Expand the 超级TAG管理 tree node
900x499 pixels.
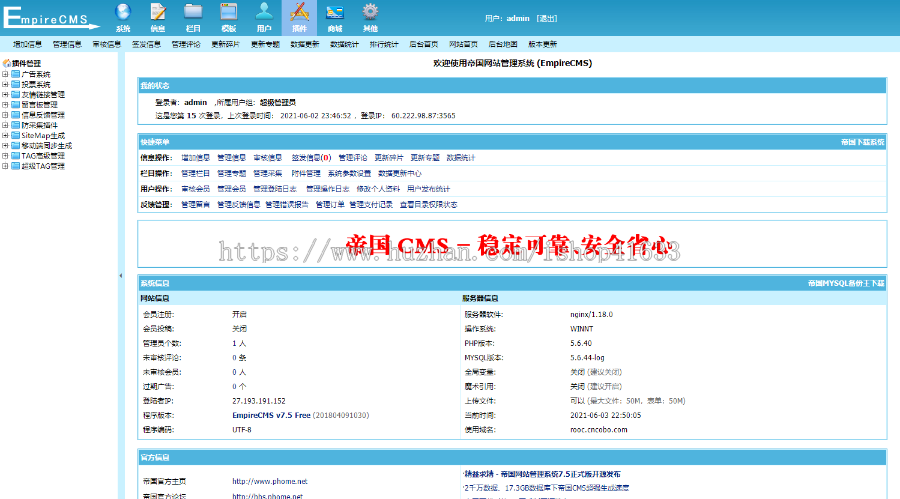point(5,166)
